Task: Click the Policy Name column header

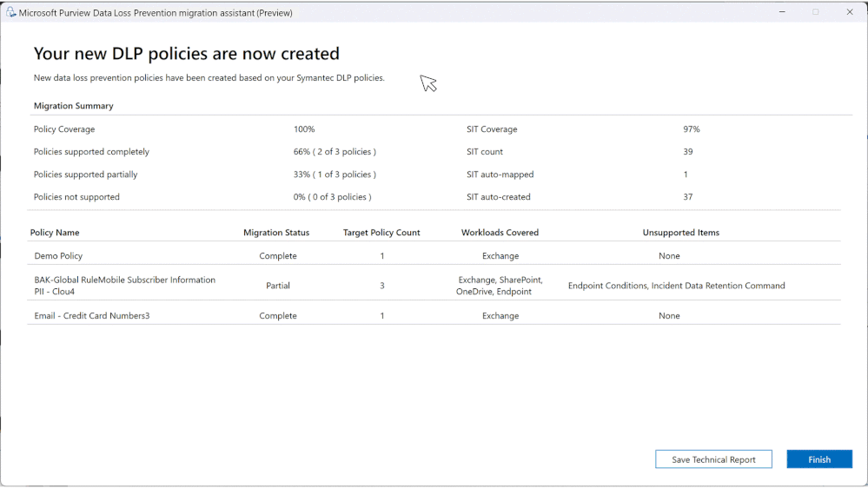Action: coord(55,233)
